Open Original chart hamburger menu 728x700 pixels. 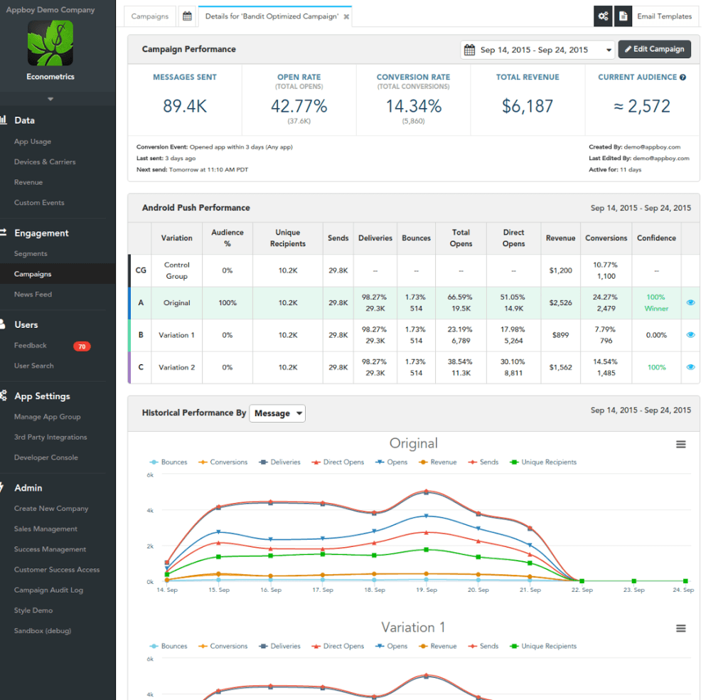(x=680, y=445)
